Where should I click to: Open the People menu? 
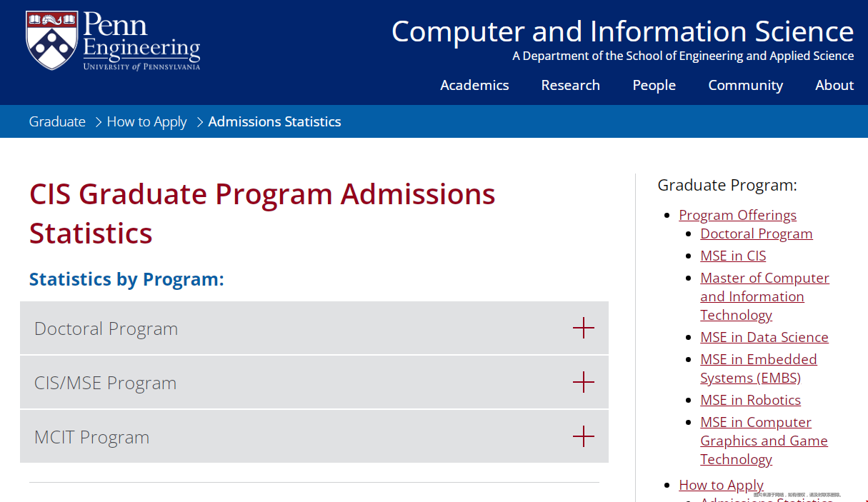[654, 85]
